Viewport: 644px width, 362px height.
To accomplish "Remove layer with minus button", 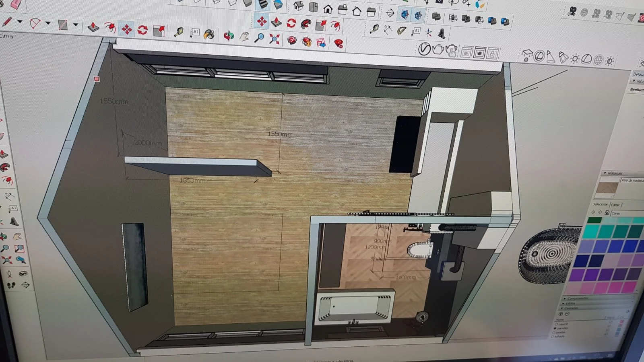I will (x=567, y=314).
